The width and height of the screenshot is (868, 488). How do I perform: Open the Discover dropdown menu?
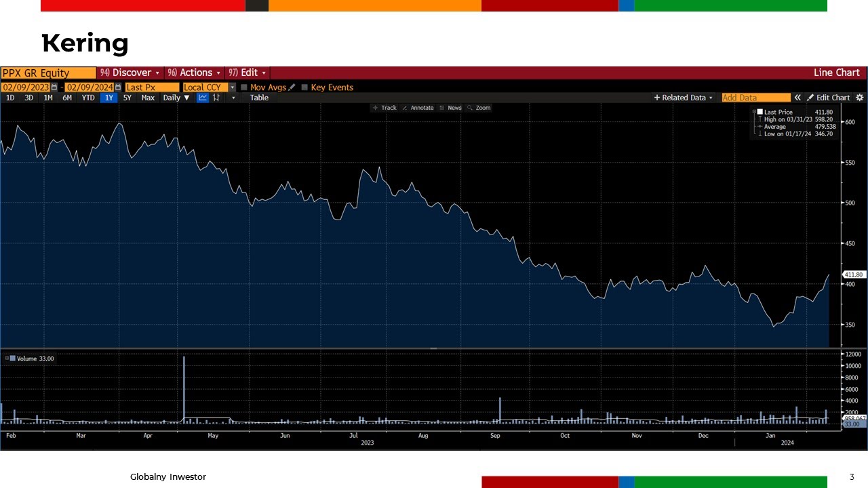[130, 73]
